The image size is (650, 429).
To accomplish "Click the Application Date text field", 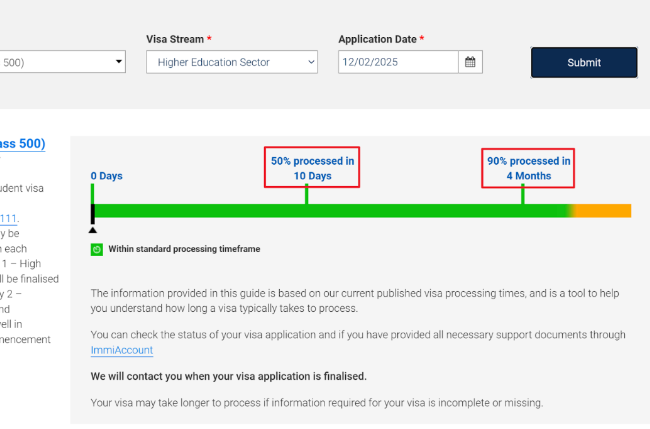I will [x=398, y=62].
